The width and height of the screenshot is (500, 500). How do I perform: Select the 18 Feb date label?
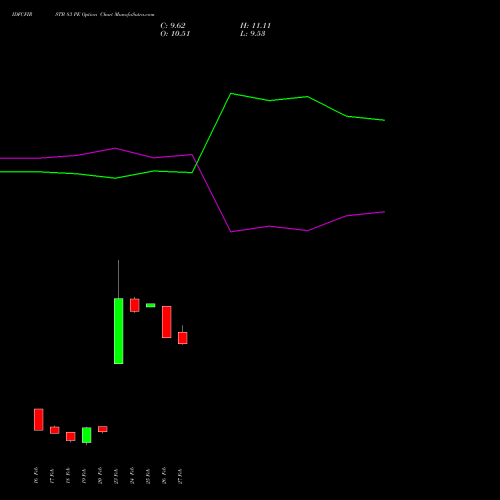(x=68, y=475)
